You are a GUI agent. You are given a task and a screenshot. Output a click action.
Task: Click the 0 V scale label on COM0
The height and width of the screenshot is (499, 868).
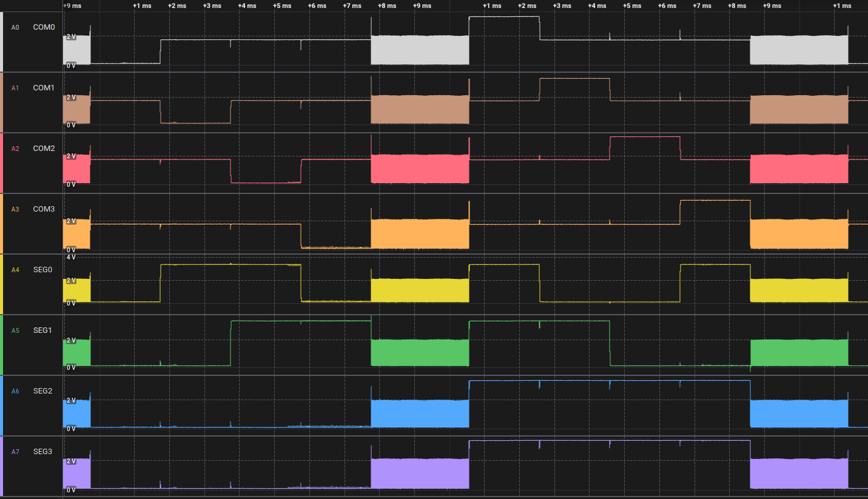pos(71,65)
